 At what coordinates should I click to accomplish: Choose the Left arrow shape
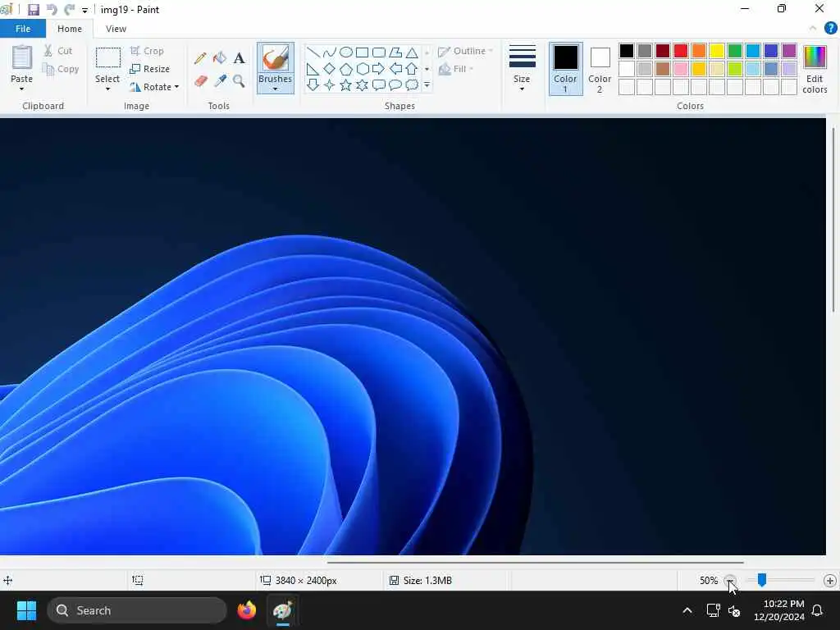[395, 69]
